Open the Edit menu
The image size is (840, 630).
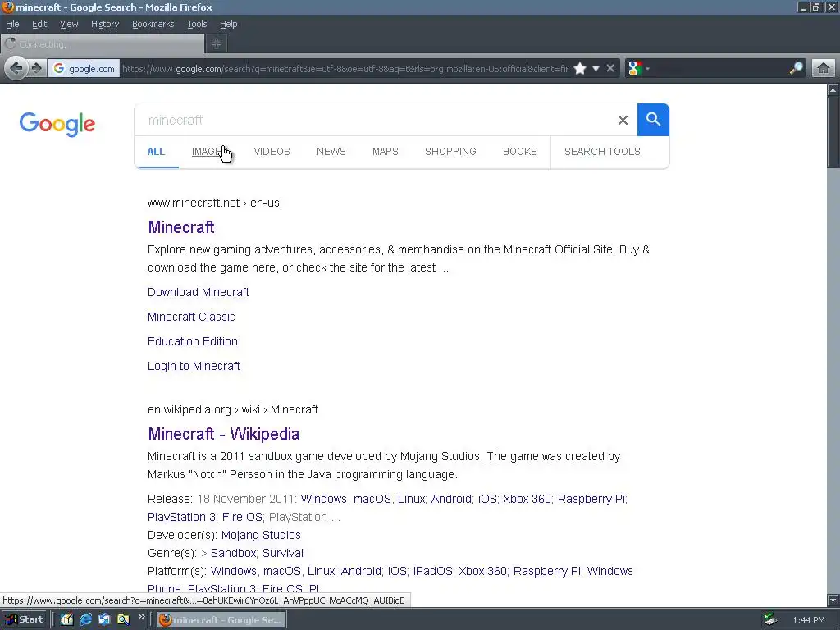tap(39, 24)
